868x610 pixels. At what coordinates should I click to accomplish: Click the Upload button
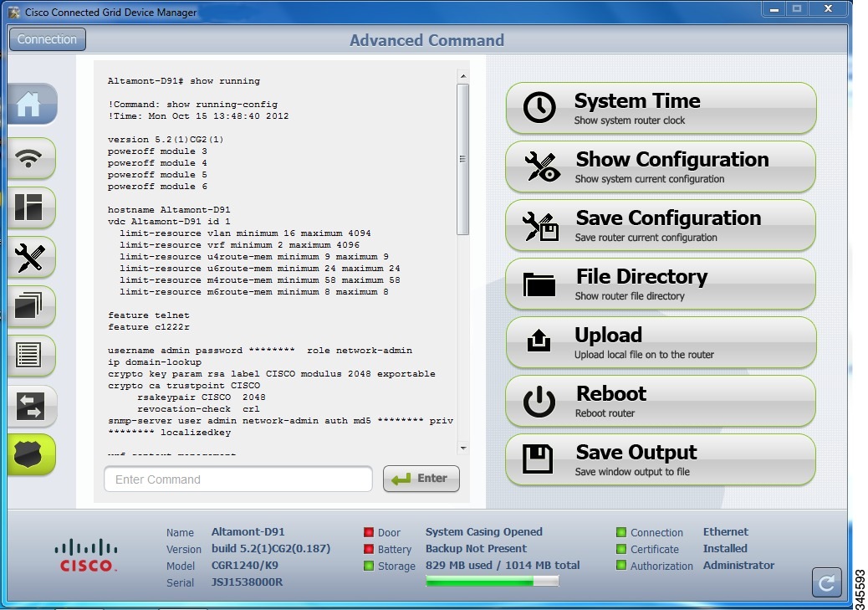661,342
